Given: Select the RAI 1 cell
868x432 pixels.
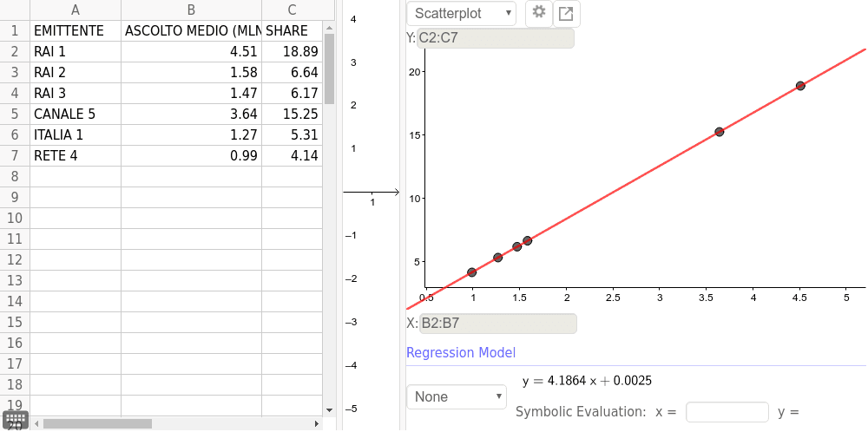Looking at the screenshot, I should pos(76,51).
